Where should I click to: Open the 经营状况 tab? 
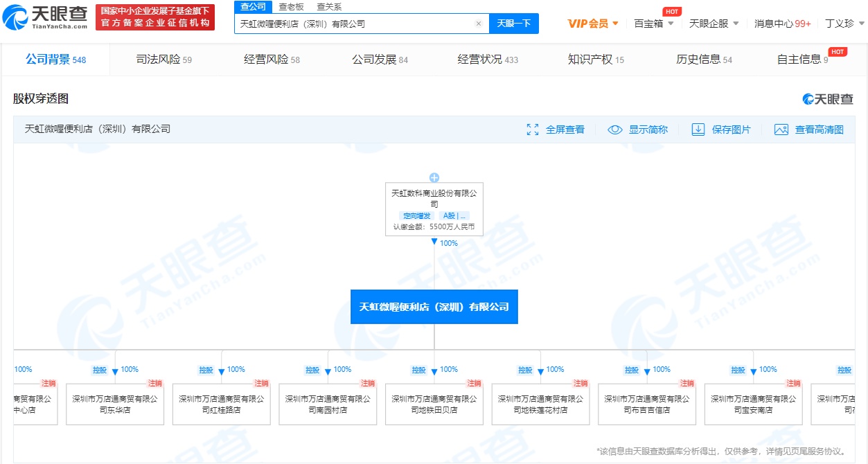point(488,60)
